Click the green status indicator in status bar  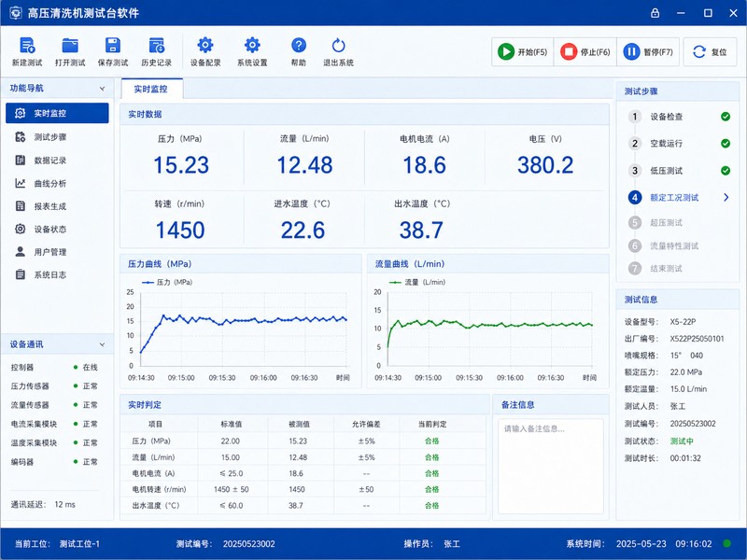tap(727, 543)
